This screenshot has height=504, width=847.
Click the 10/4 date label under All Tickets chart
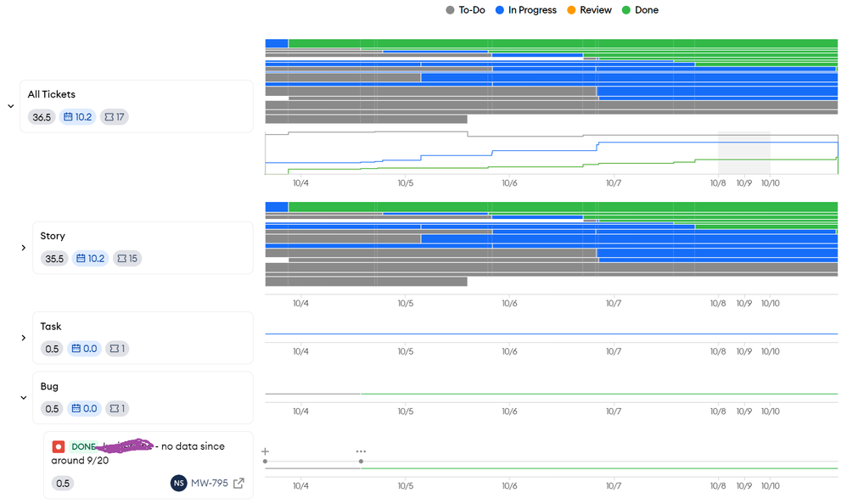[301, 183]
